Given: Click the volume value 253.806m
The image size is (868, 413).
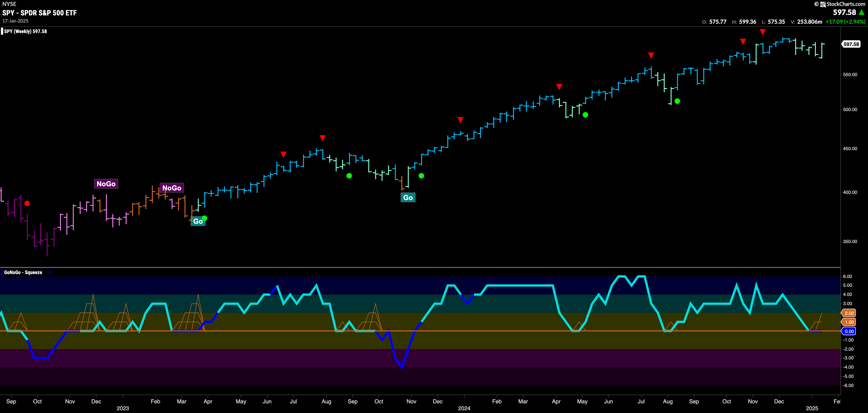Looking at the screenshot, I should coord(810,22).
